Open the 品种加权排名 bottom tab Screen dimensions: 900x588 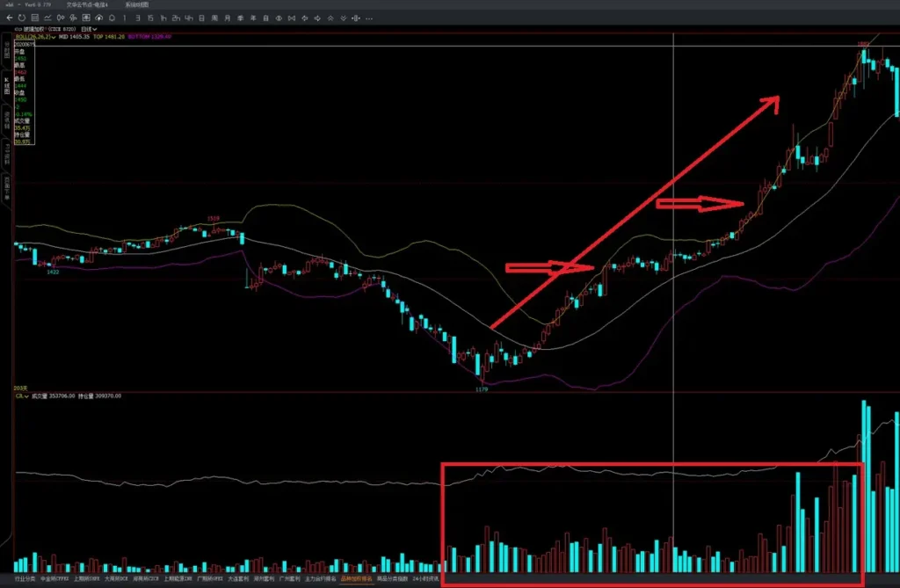click(x=357, y=579)
